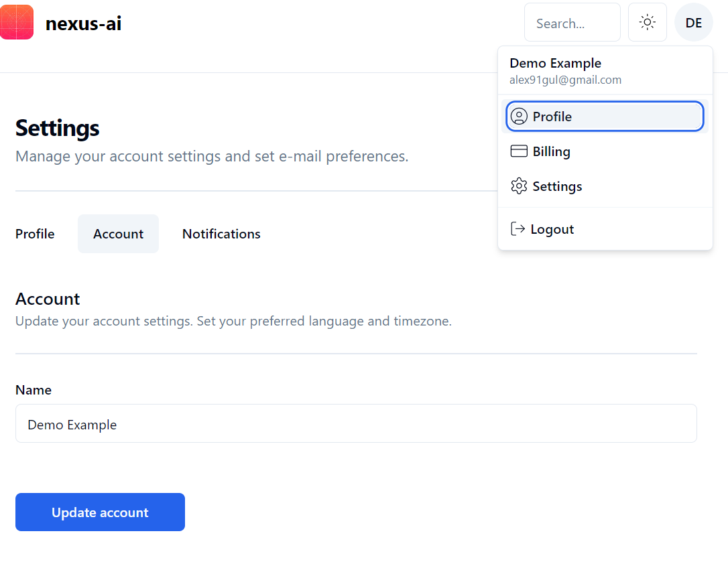The height and width of the screenshot is (568, 728).
Task: Select the Account settings tab
Action: (118, 234)
